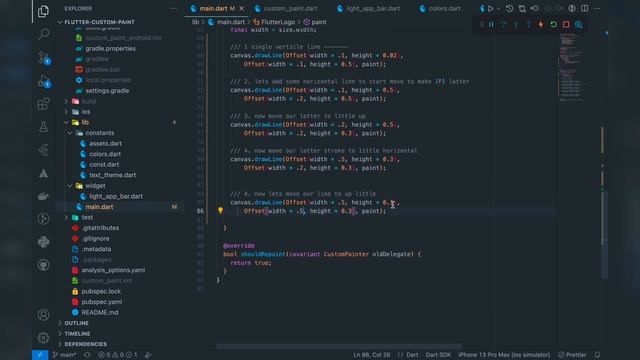The image size is (640, 360).
Task: Open the Search view in activity bar
Action: pos(43,33)
